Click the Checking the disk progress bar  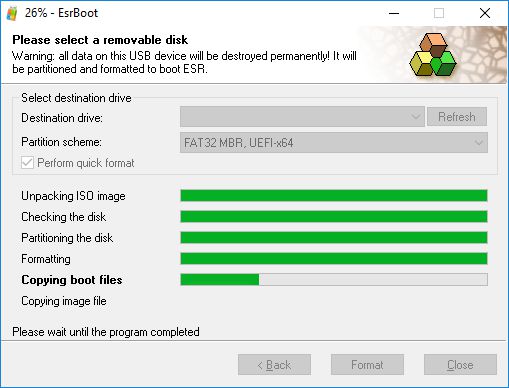(x=334, y=217)
